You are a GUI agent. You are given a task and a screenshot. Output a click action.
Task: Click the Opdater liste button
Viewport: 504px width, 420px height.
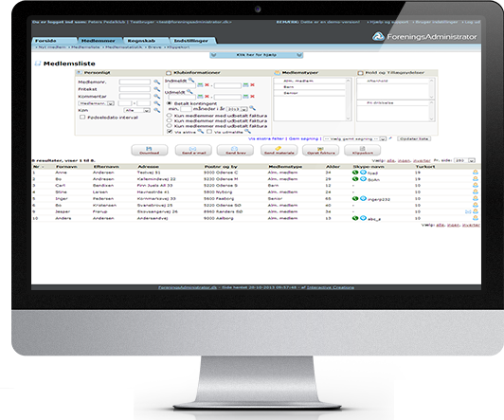tap(414, 138)
